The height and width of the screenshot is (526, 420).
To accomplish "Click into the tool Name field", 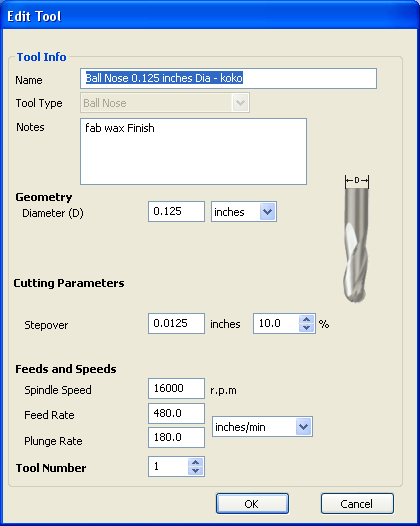I will tap(228, 78).
